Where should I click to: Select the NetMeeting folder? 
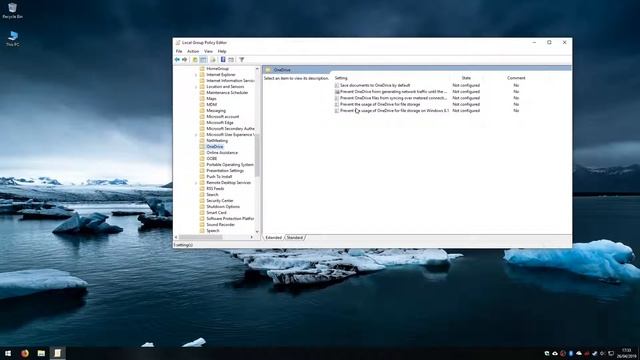click(x=213, y=140)
